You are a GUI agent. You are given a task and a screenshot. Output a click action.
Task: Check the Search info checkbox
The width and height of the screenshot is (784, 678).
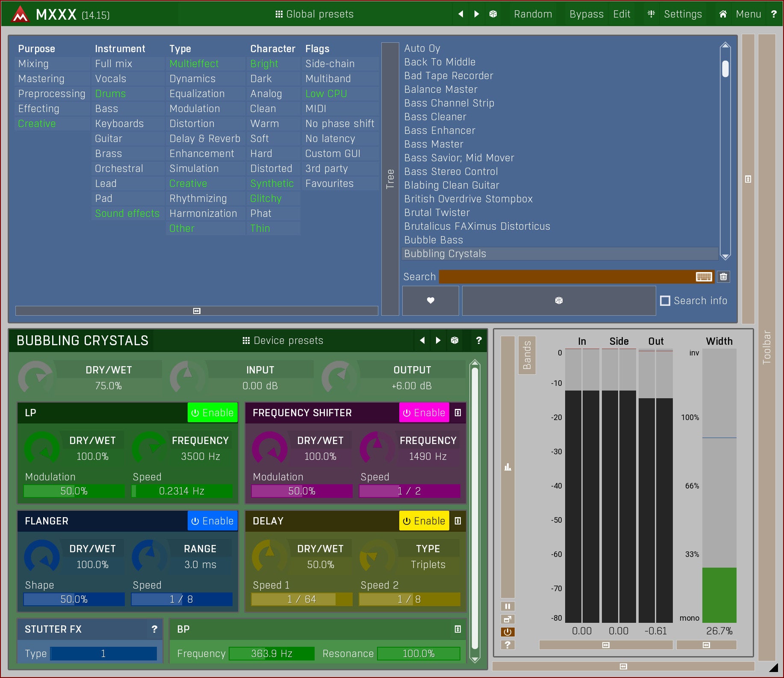[x=665, y=301]
